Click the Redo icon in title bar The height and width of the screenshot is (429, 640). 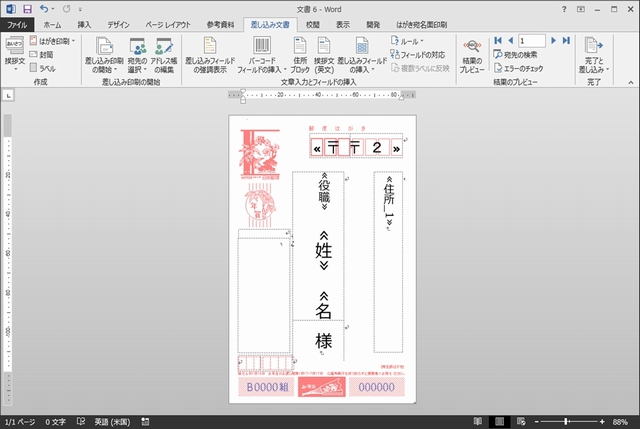pos(66,9)
